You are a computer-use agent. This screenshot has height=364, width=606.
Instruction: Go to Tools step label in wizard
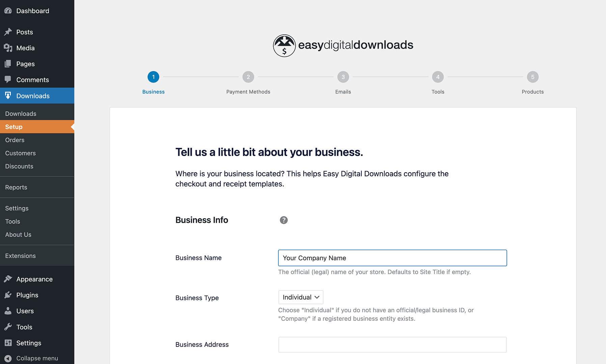pyautogui.click(x=438, y=92)
